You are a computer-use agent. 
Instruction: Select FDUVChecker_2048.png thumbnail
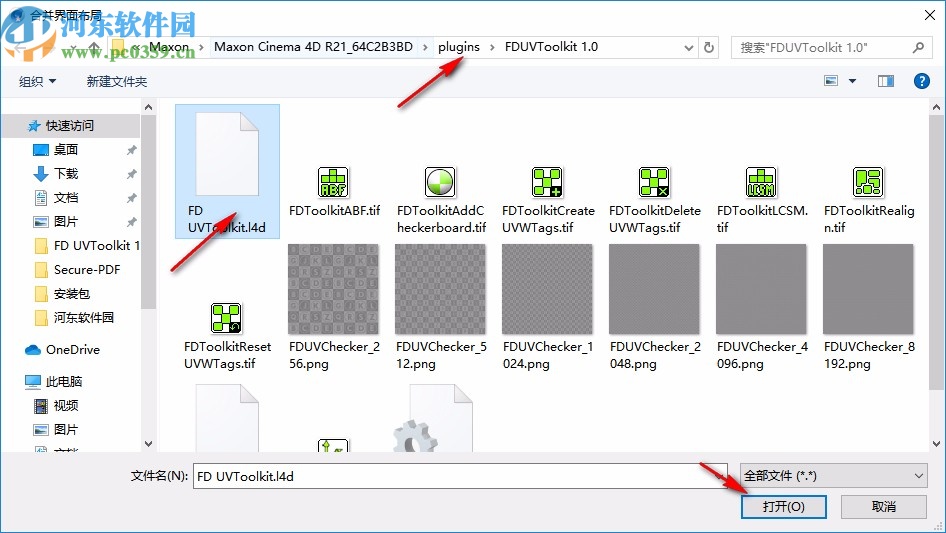(654, 289)
